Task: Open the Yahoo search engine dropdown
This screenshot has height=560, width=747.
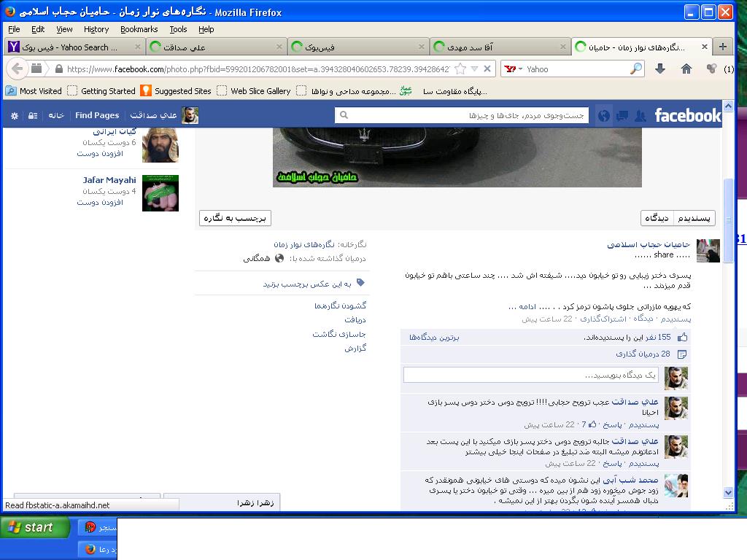Action: [x=514, y=69]
